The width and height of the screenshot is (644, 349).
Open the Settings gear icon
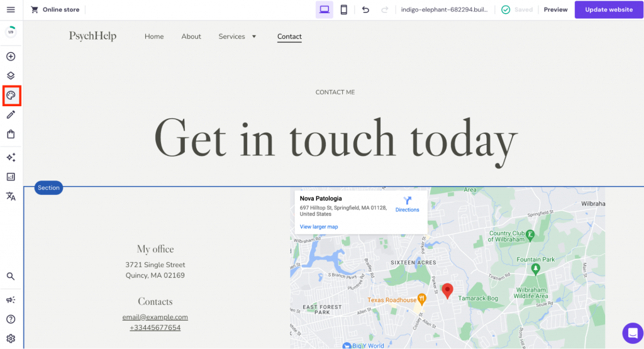11,338
